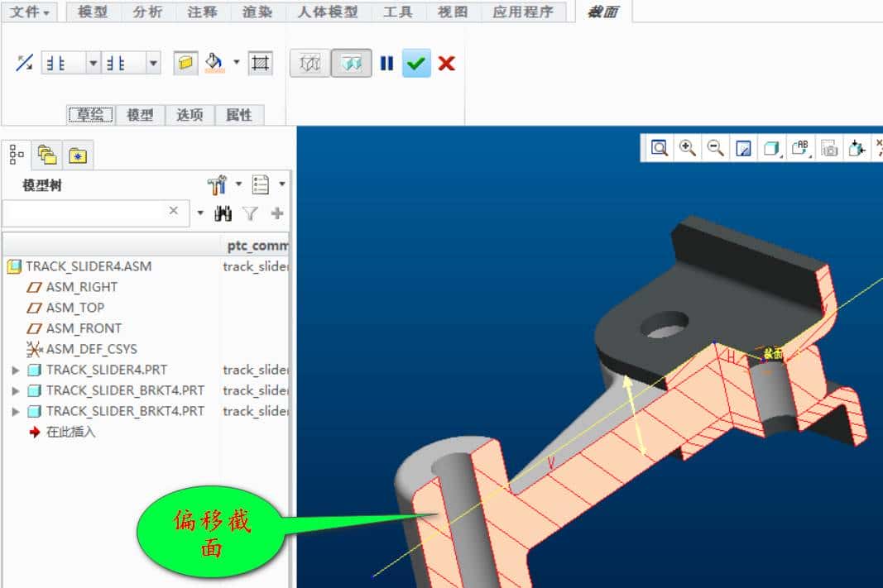The height and width of the screenshot is (588, 883).
Task: Click the flip section direction icon
Action: click(x=24, y=63)
